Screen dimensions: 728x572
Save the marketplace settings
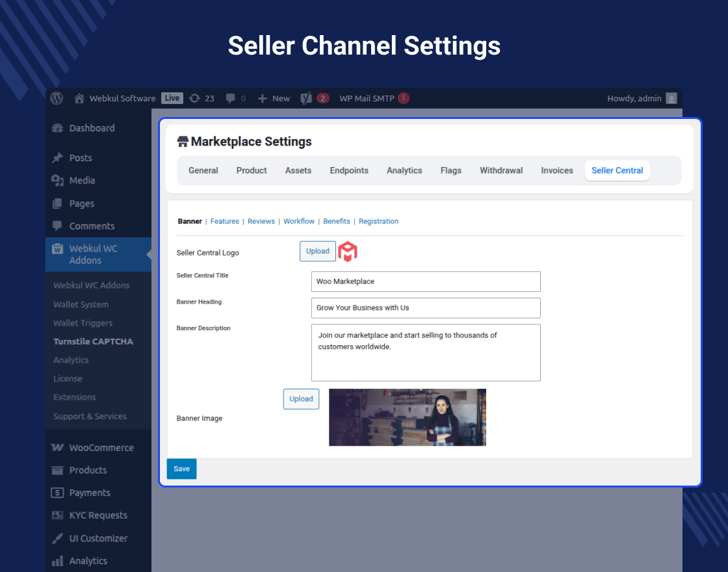pyautogui.click(x=181, y=469)
